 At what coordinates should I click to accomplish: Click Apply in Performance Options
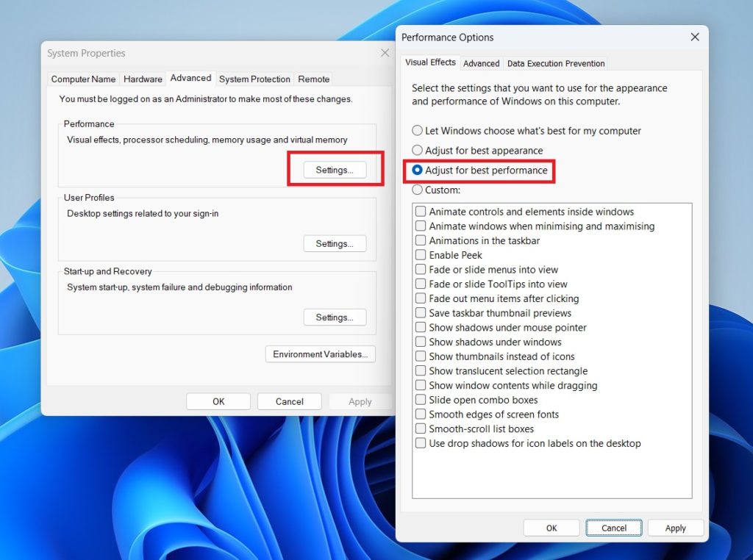(675, 528)
